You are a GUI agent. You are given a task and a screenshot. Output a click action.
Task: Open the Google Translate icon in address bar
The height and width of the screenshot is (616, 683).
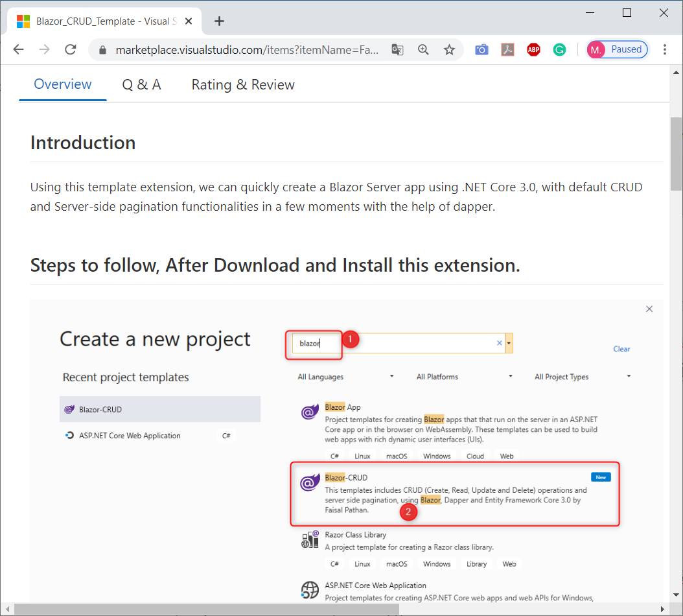tap(397, 49)
